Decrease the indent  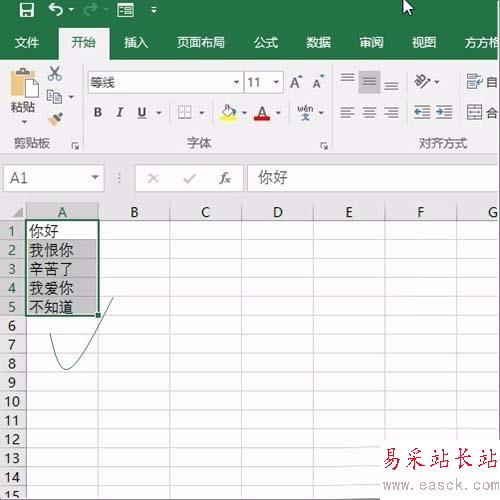(422, 112)
